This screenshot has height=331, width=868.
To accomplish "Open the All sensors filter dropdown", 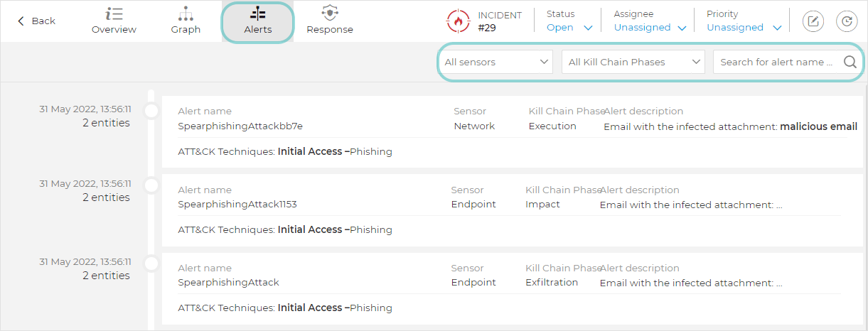I will (x=497, y=62).
